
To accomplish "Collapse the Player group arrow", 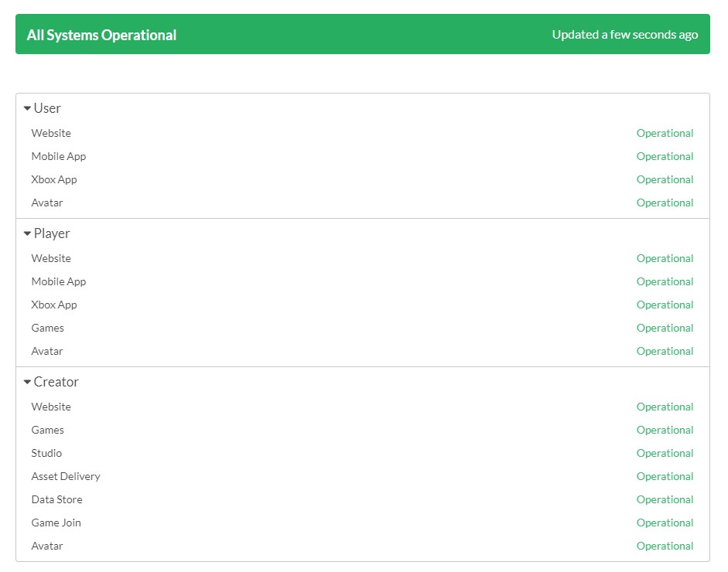I will [x=27, y=233].
